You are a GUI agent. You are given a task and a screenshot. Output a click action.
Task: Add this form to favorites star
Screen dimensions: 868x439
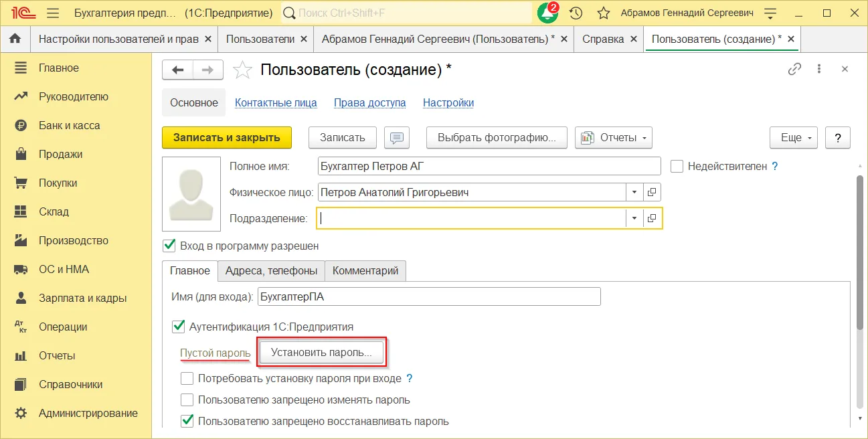coord(242,70)
